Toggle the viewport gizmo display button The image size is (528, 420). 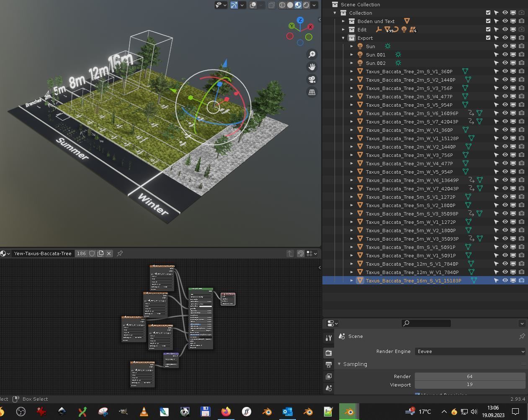[234, 5]
